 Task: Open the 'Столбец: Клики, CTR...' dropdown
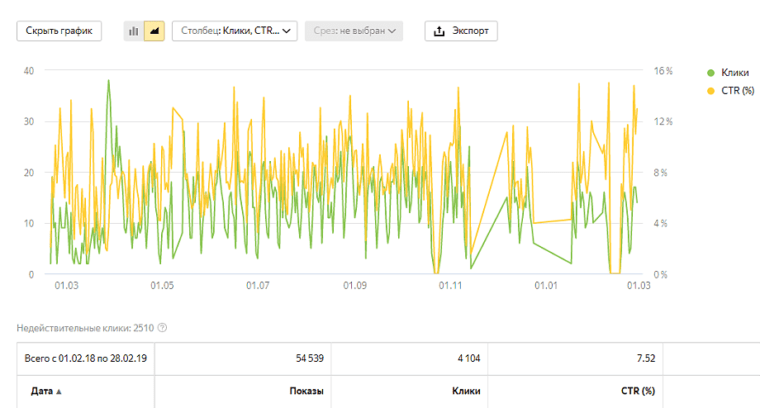tap(235, 31)
